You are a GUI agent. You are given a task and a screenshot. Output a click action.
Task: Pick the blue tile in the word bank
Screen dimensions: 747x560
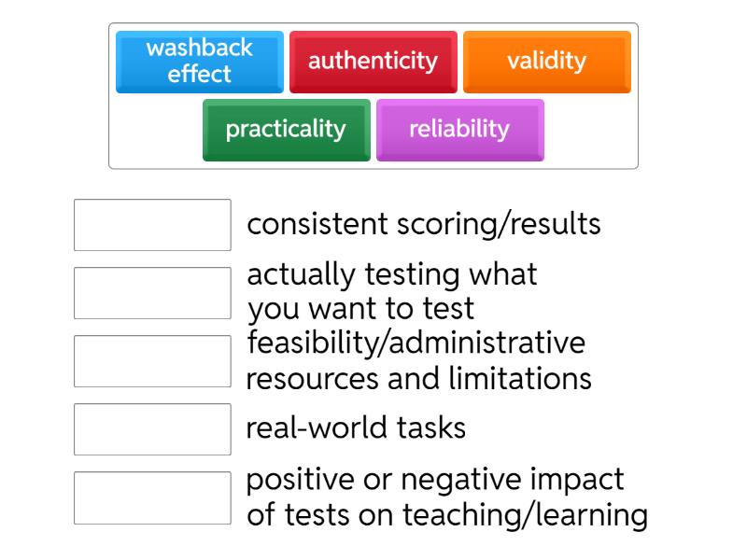point(199,62)
